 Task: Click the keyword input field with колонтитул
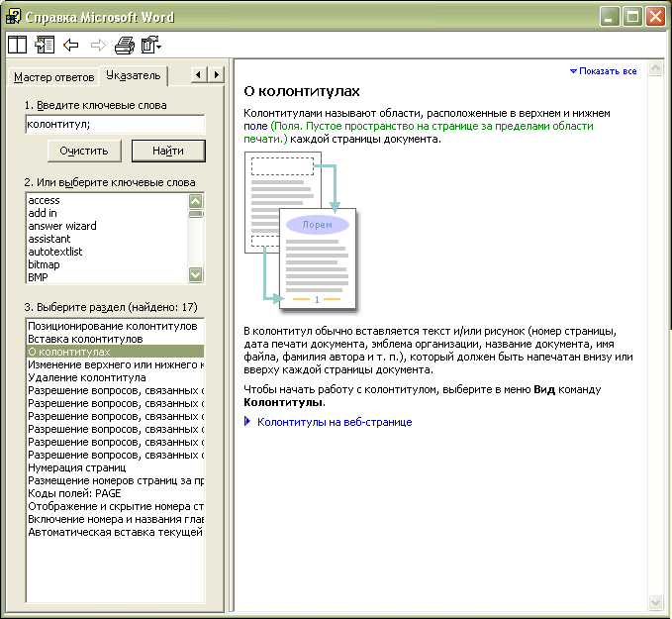tap(115, 125)
